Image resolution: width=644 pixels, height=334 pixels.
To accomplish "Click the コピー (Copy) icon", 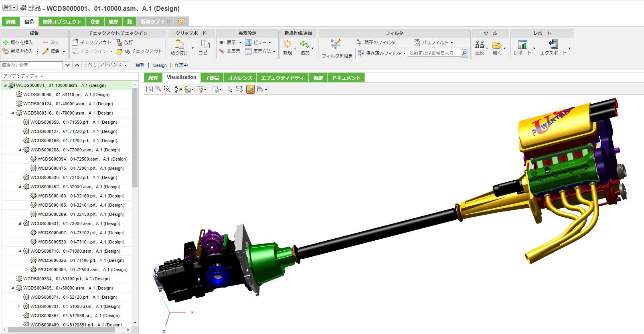I will tap(205, 44).
